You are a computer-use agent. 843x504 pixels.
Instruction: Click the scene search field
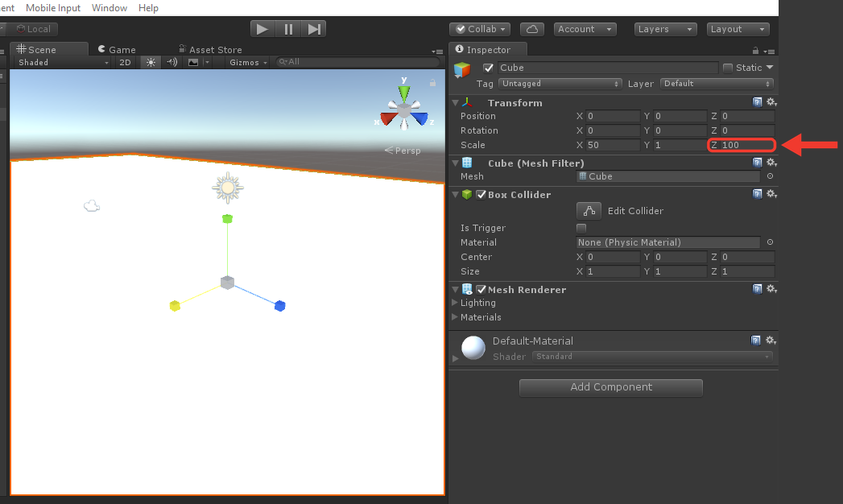pyautogui.click(x=357, y=62)
